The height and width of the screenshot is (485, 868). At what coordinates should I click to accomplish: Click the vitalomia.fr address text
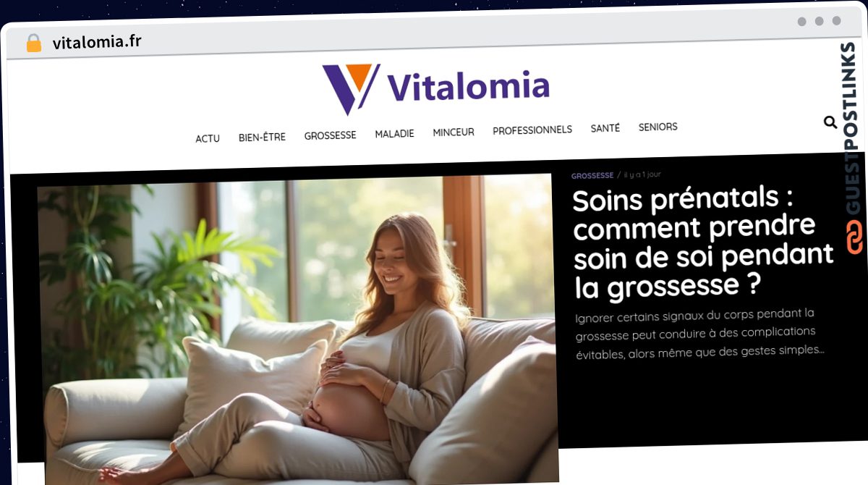point(97,42)
